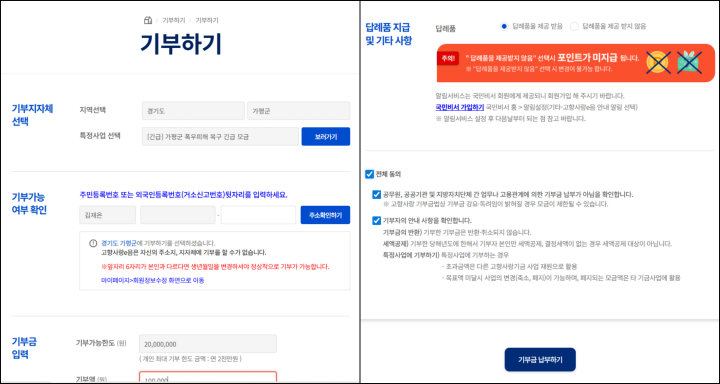Click the 알림서비스는 국민비서 회원에게 notice text
The width and height of the screenshot is (720, 384).
(x=529, y=96)
